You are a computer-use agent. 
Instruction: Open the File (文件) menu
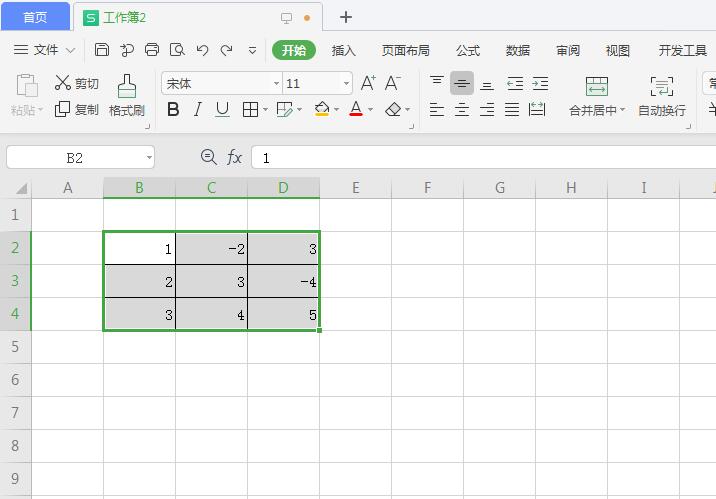(44, 50)
